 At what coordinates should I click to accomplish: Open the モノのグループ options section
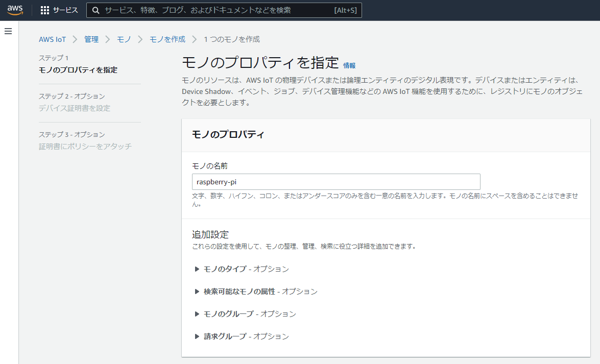tap(198, 314)
